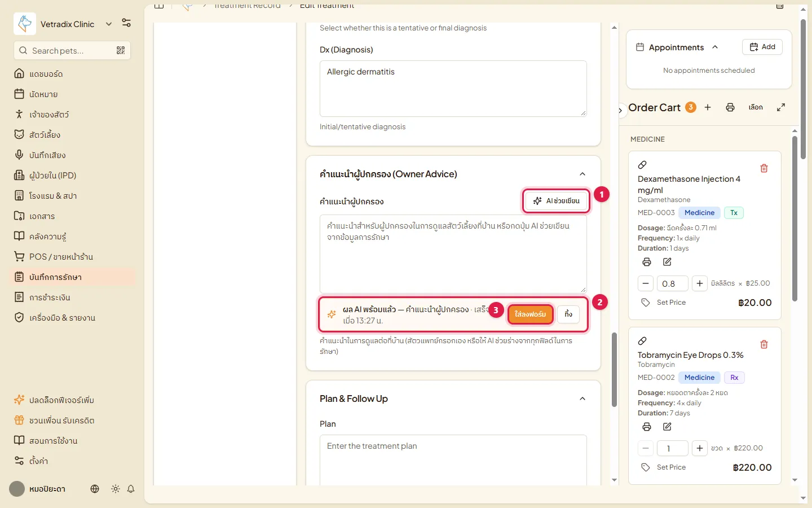
Task: Click the AI ช่วยเขียน button
Action: pyautogui.click(x=556, y=201)
